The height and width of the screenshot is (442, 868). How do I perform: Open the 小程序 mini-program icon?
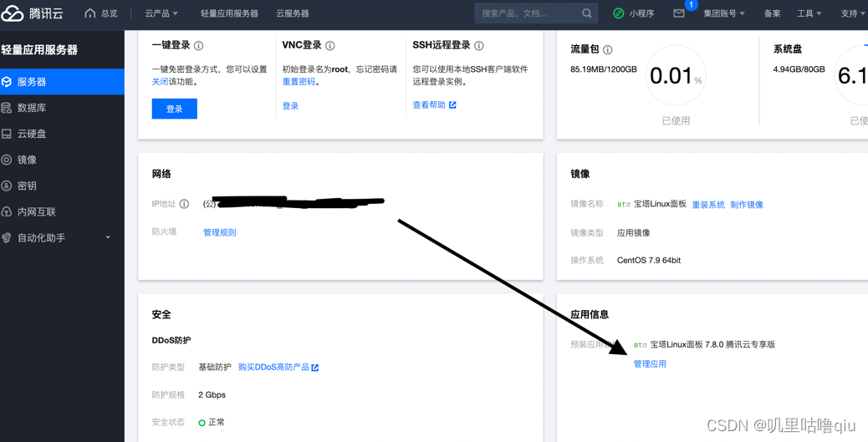[x=618, y=13]
